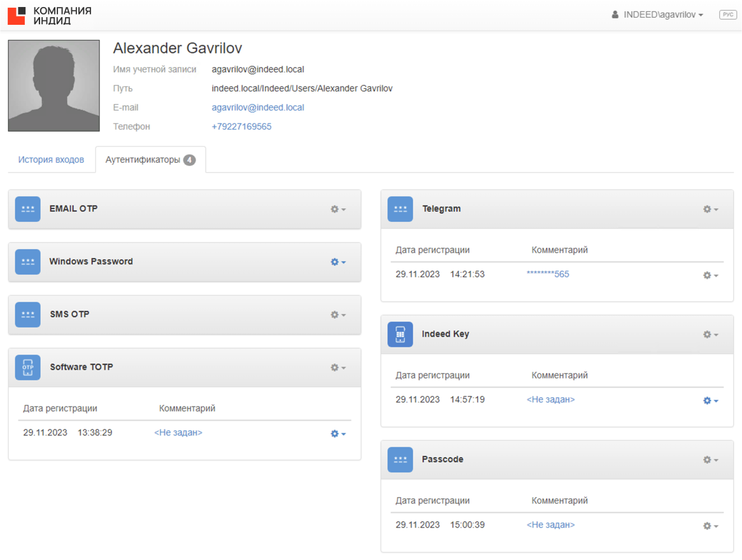Edit Telegram comment ********565
The width and height of the screenshot is (742, 560).
point(548,274)
